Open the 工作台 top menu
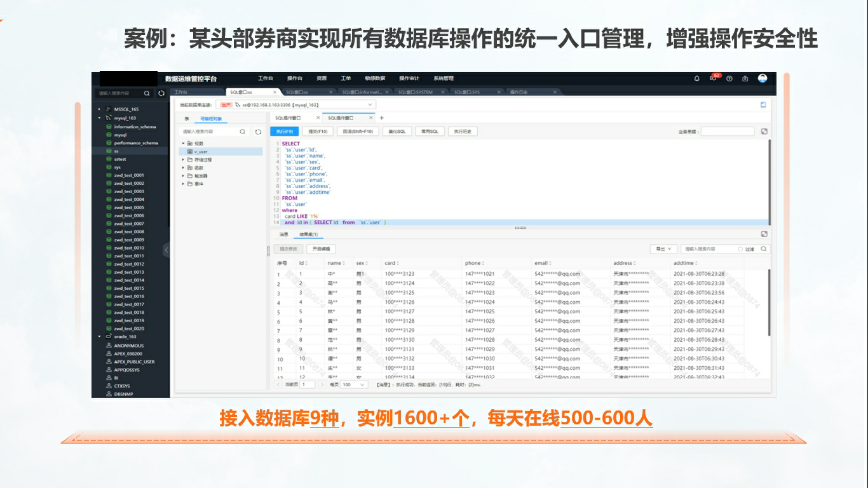 pyautogui.click(x=265, y=78)
